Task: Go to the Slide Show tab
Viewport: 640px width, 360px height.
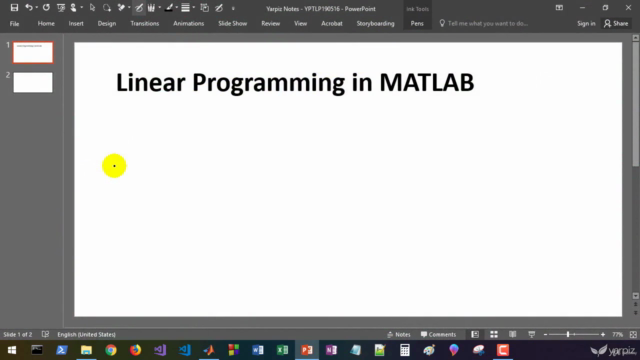Action: pyautogui.click(x=233, y=24)
